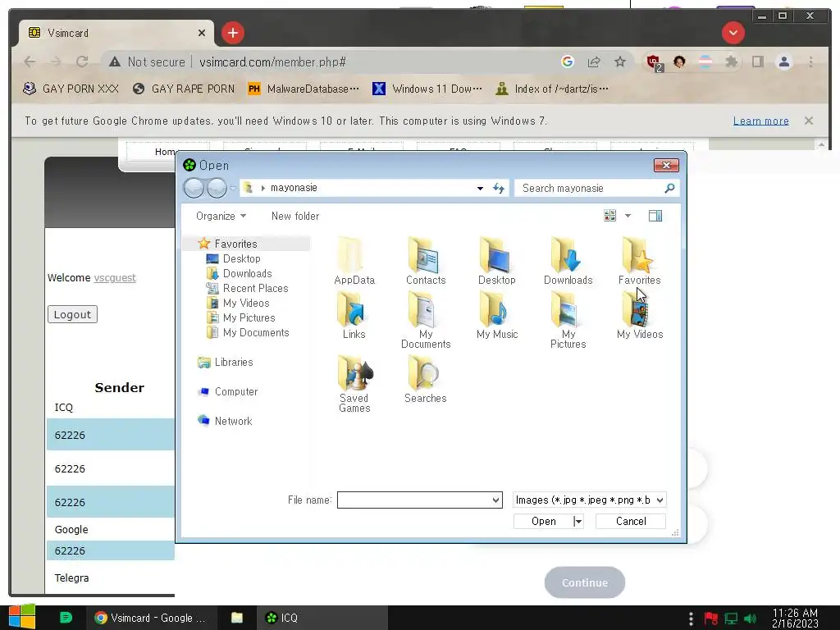Screen dimensions: 840x630
Task: Select the Links folder
Action: pos(354,315)
